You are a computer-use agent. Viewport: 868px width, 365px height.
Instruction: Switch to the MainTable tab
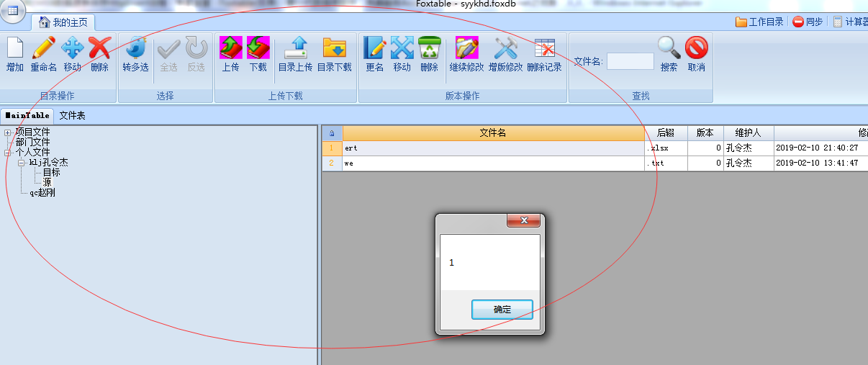click(27, 115)
